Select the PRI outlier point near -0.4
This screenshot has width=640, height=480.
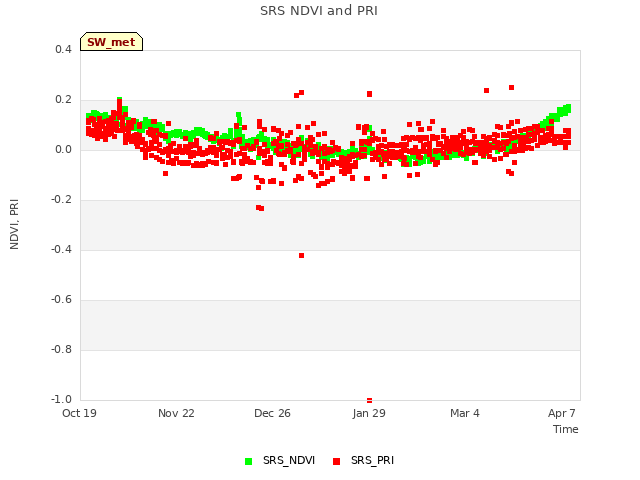[301, 256]
